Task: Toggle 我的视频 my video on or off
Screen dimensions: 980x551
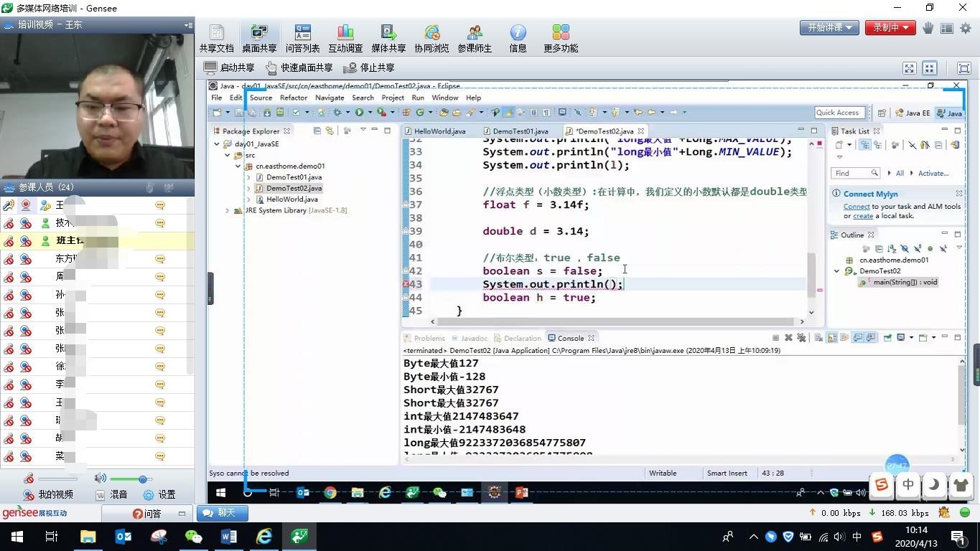Action: coord(48,494)
